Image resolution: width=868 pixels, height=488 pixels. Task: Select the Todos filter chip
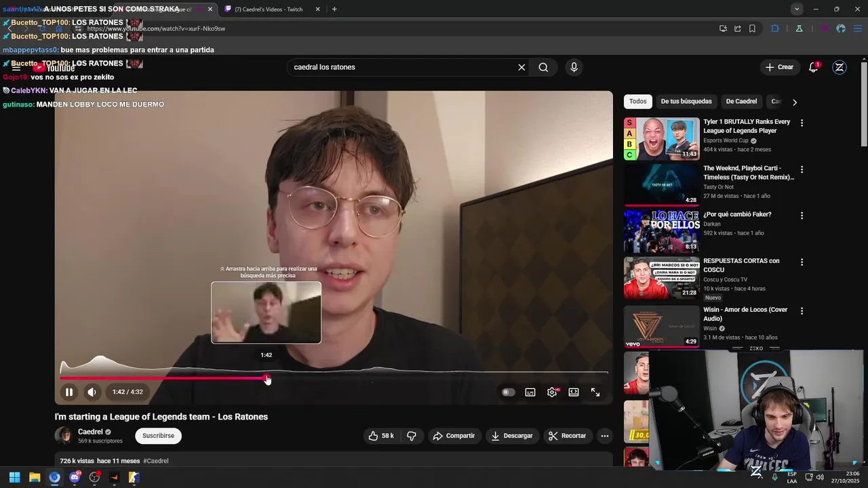click(637, 102)
